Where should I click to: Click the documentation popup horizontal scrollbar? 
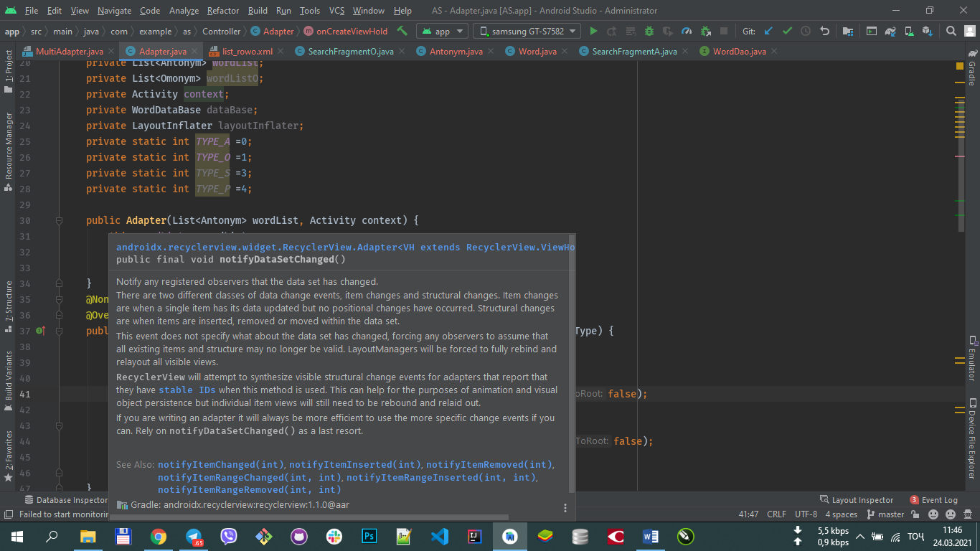coord(308,517)
